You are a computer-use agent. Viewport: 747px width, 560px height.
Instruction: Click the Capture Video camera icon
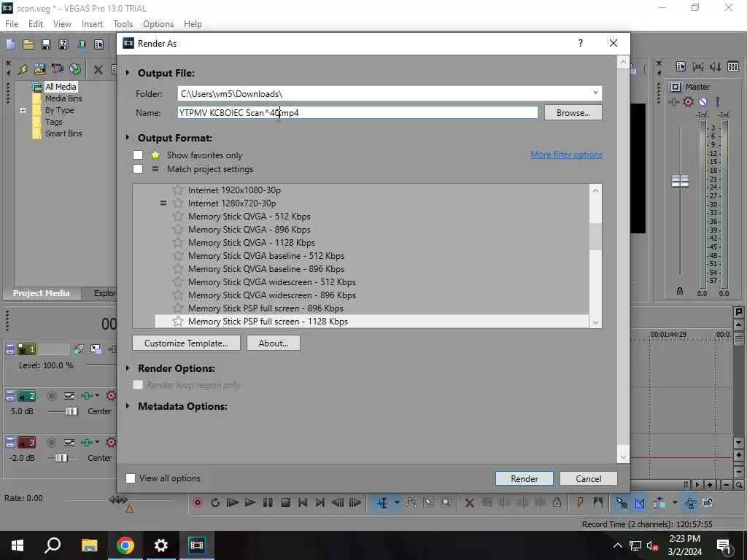point(57,69)
